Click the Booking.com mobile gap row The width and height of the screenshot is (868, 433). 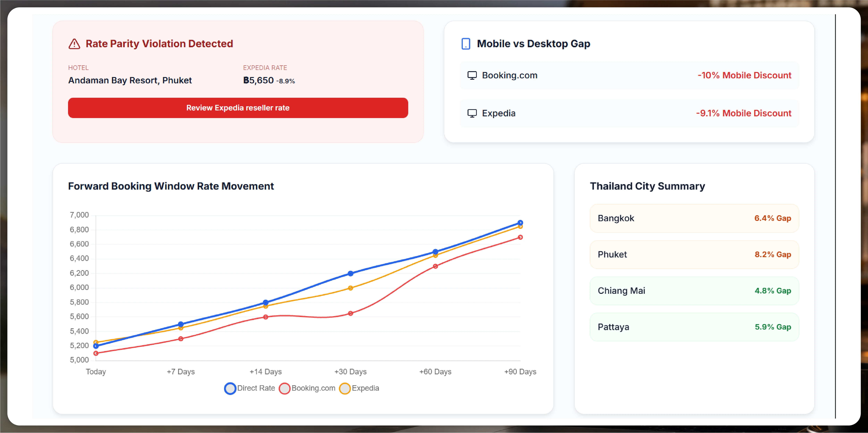[x=629, y=75]
